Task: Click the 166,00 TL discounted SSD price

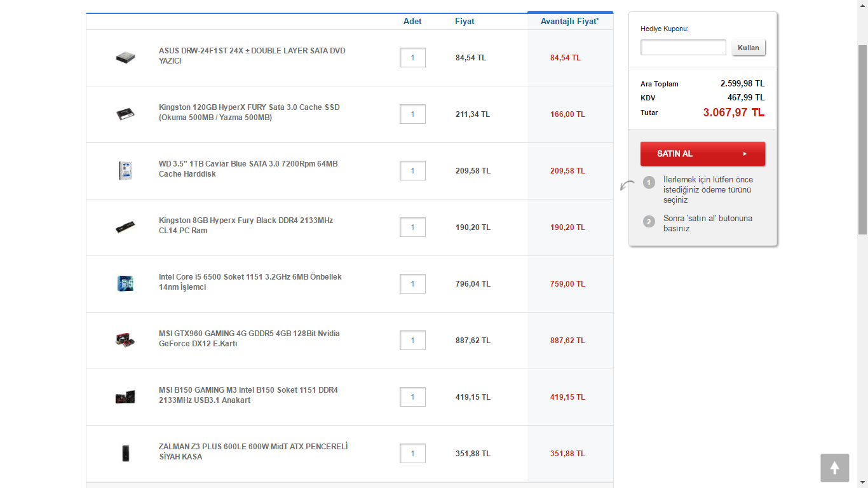Action: (x=567, y=114)
